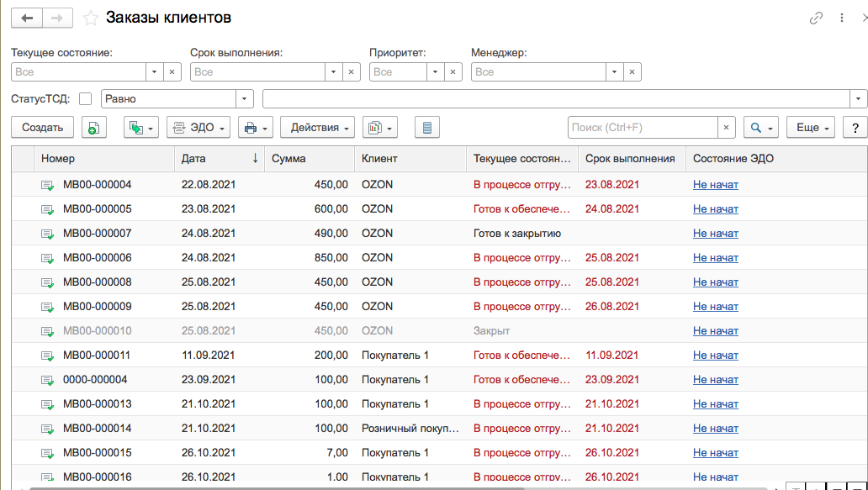Open the Действия menu
Viewport: 868px width, 490px height.
point(317,127)
